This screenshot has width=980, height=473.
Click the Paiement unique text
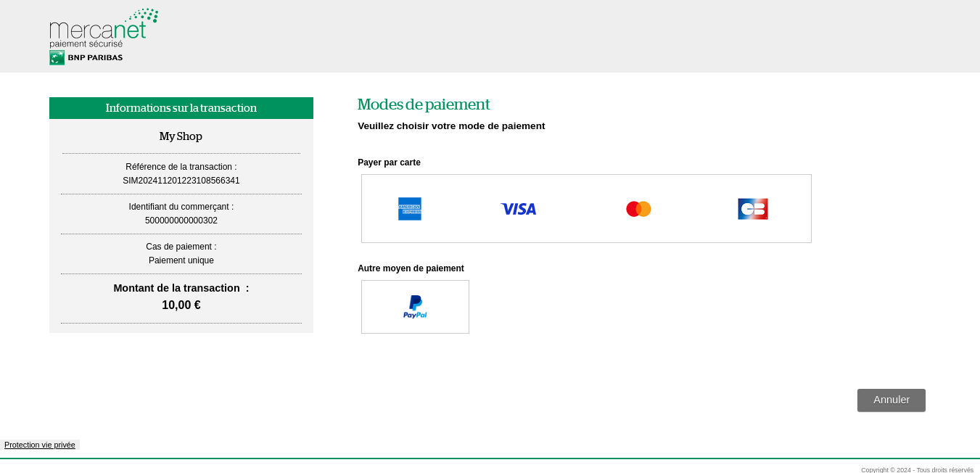click(x=181, y=260)
